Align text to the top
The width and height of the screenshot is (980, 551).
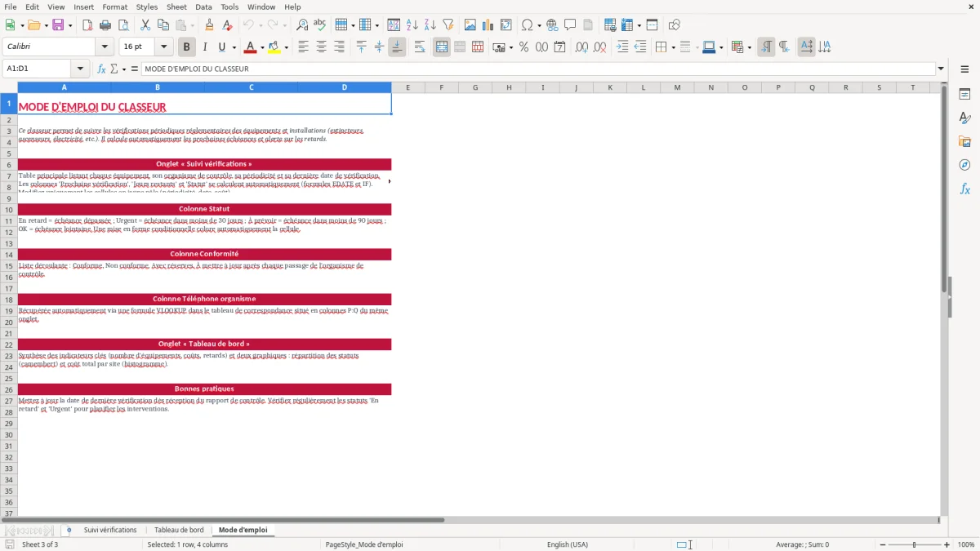click(x=362, y=47)
